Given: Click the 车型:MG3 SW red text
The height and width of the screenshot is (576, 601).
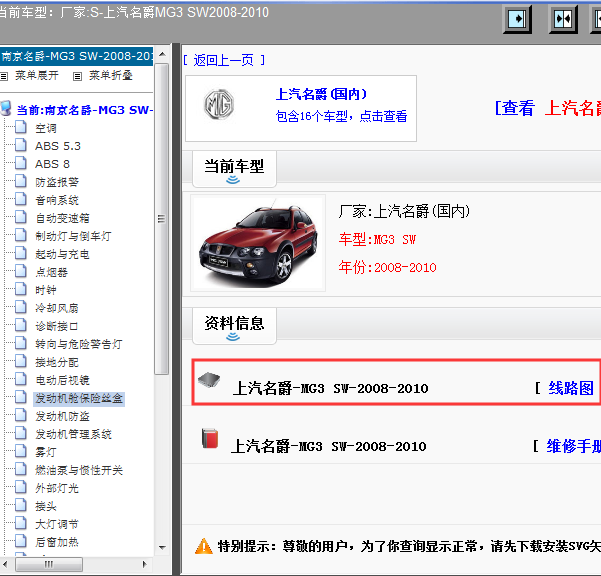Looking at the screenshot, I should point(377,240).
